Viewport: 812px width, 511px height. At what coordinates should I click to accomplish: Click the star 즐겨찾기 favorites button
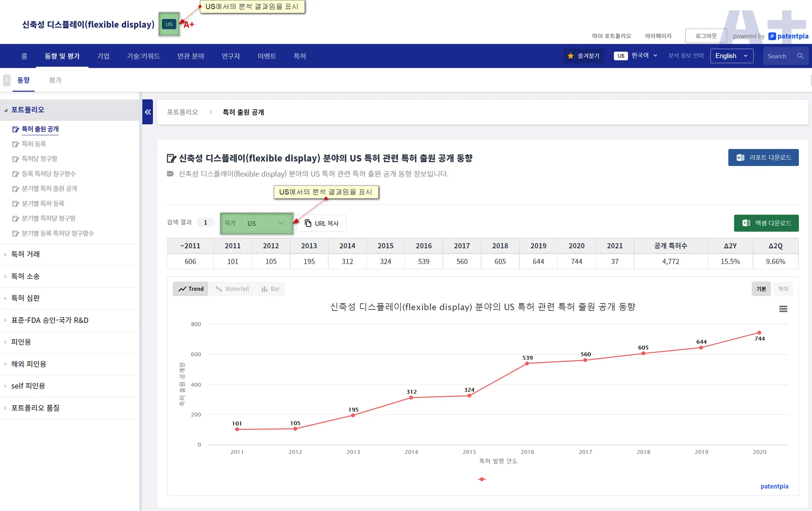pos(583,56)
